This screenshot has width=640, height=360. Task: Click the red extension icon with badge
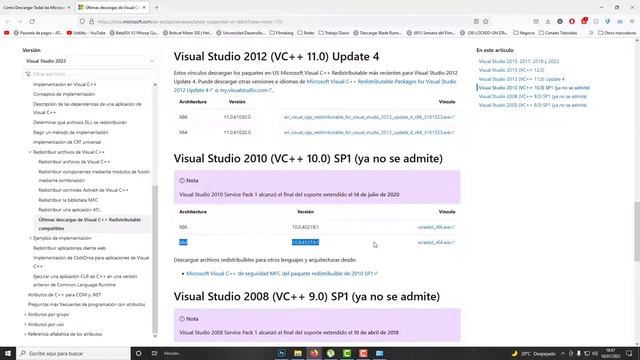[584, 21]
